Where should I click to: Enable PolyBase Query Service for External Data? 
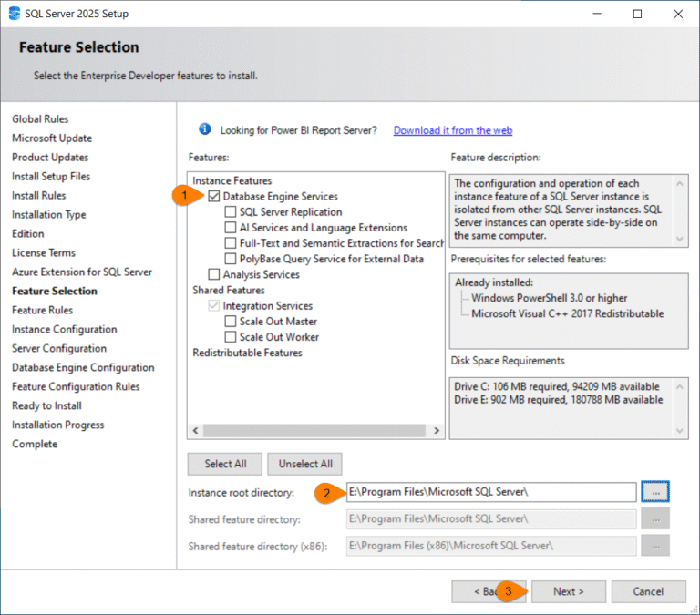[x=231, y=259]
